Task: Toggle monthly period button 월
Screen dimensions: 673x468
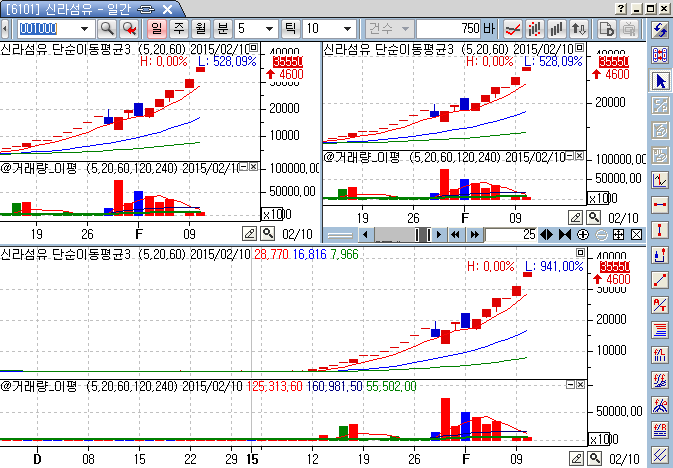Action: point(198,28)
